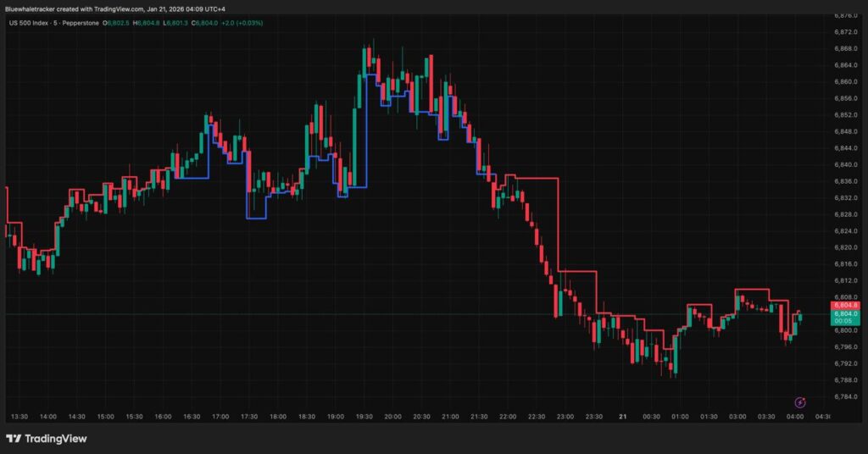868x454 pixels.
Task: Click the bold 21 date marker on the time axis
Action: 623,417
